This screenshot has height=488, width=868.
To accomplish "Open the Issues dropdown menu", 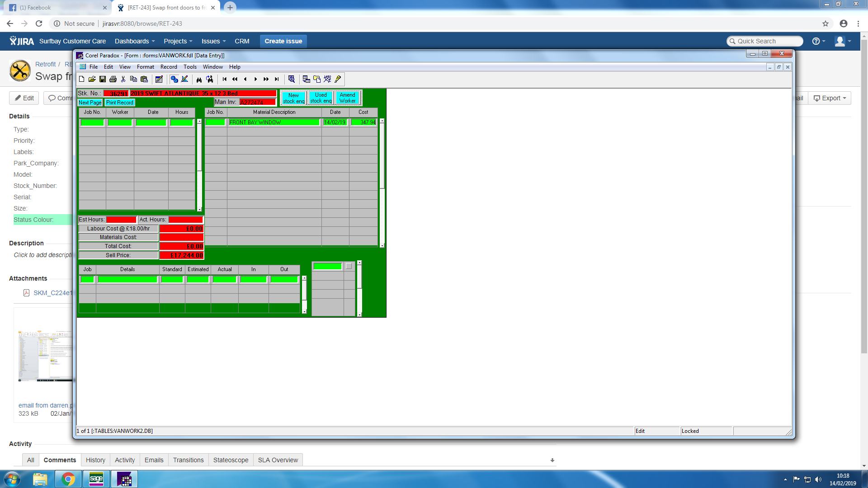I will click(213, 41).
